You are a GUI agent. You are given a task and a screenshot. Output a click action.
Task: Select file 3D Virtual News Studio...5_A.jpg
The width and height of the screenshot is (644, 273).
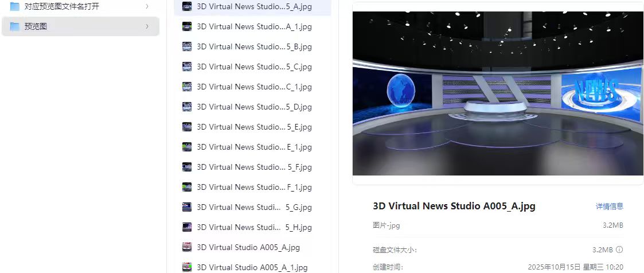pyautogui.click(x=252, y=6)
